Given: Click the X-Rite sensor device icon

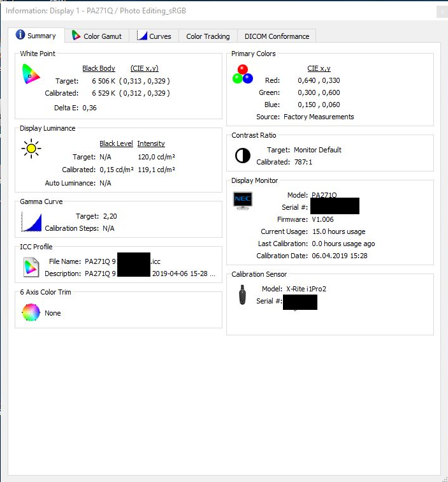Looking at the screenshot, I should [242, 295].
